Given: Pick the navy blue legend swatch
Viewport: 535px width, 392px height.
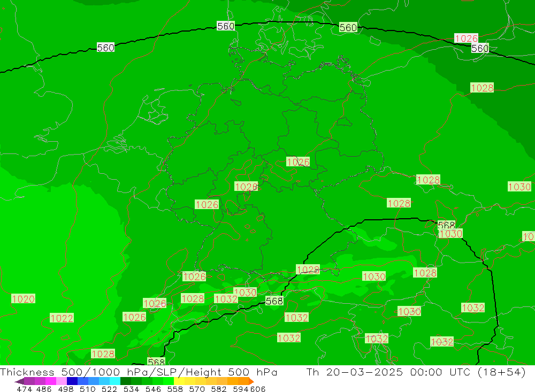Looking at the screenshot, I should 72,381.
